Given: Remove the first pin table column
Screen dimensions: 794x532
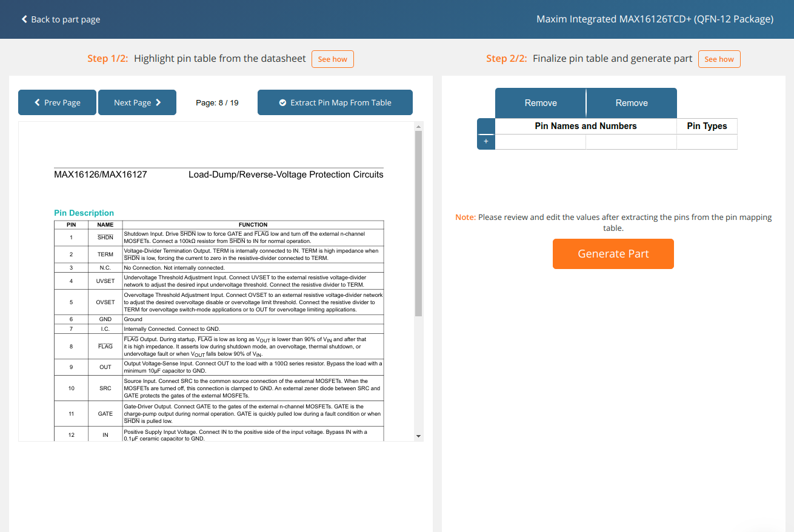Looking at the screenshot, I should click(x=541, y=103).
